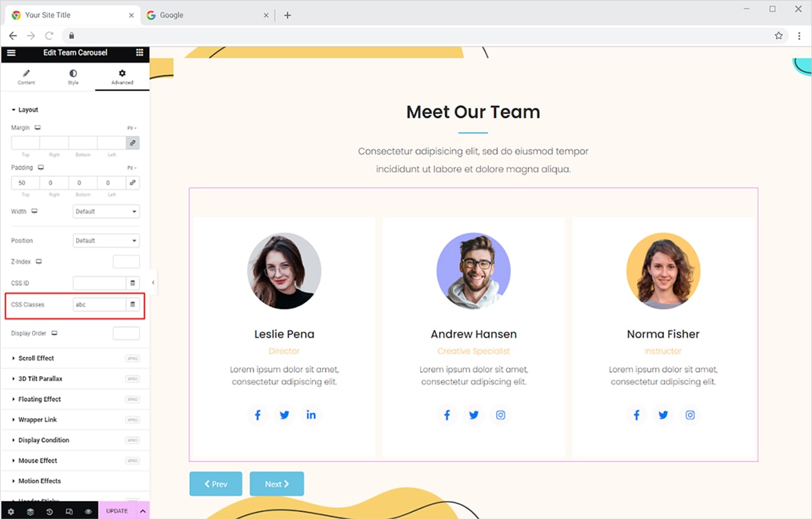Click the CSS Classes input field
This screenshot has height=519, width=812.
(x=99, y=304)
